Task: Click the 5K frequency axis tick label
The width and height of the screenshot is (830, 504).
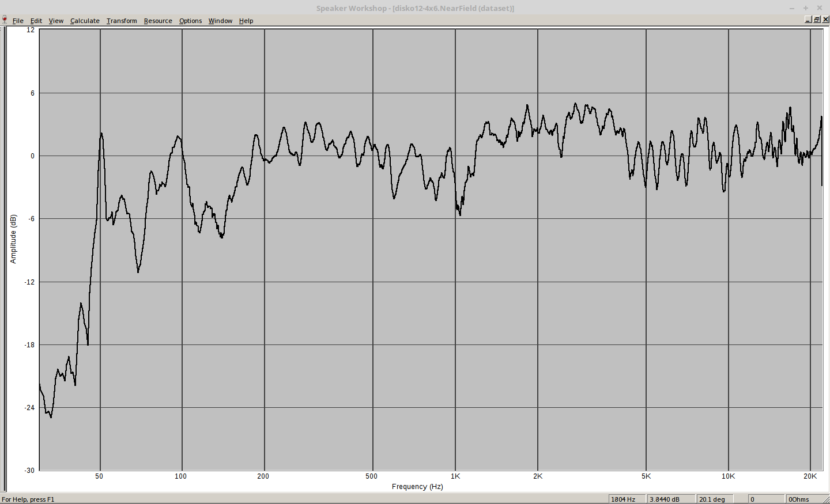Action: click(x=646, y=476)
